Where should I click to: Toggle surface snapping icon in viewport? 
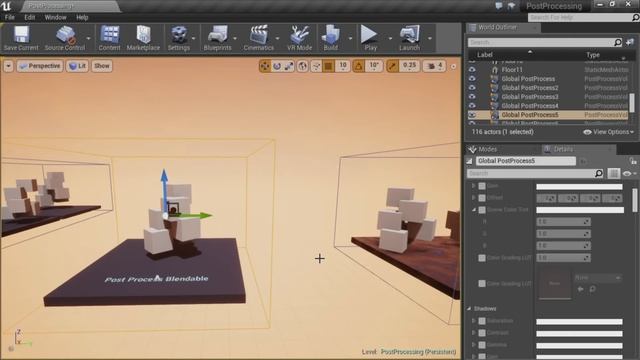[x=316, y=66]
